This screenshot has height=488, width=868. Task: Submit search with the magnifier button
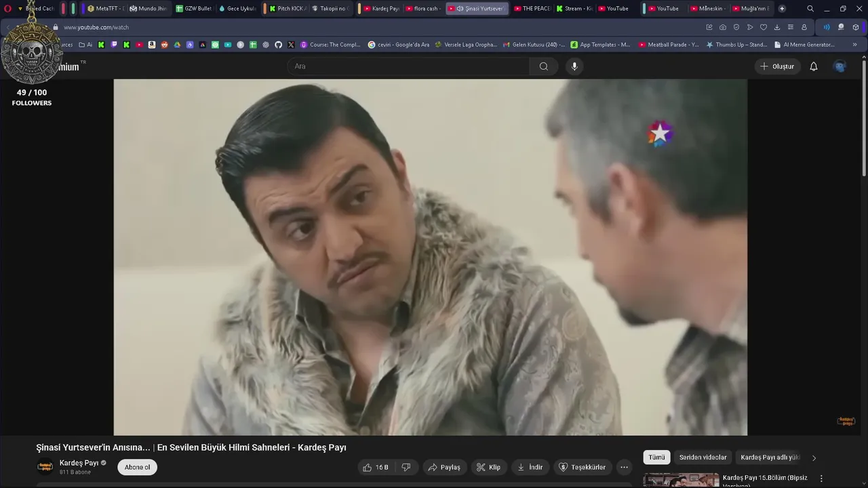click(x=544, y=66)
